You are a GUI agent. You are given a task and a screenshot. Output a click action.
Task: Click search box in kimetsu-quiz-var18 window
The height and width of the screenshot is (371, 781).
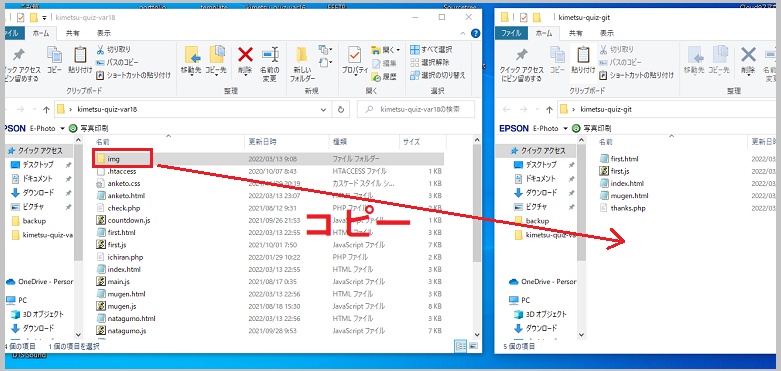pos(416,109)
